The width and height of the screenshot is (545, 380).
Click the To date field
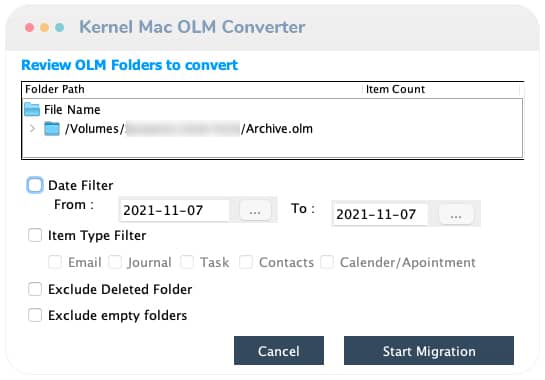point(380,215)
